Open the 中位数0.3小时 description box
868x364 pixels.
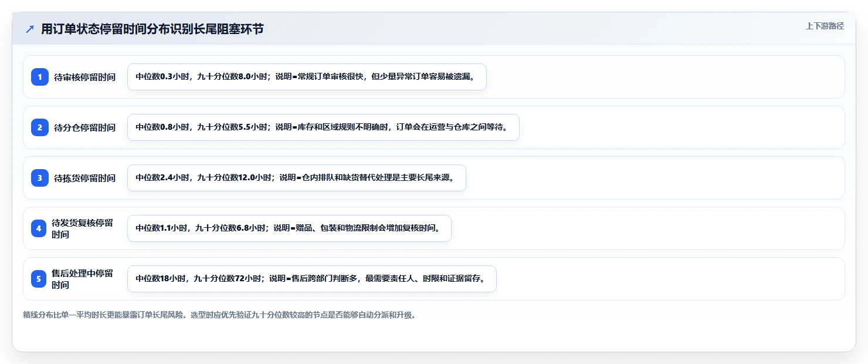coord(307,77)
